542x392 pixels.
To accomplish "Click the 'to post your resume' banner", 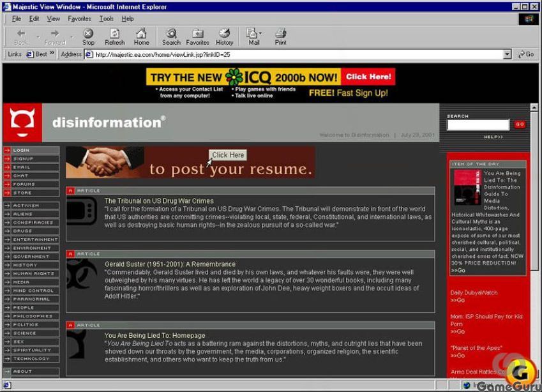I will tap(190, 162).
